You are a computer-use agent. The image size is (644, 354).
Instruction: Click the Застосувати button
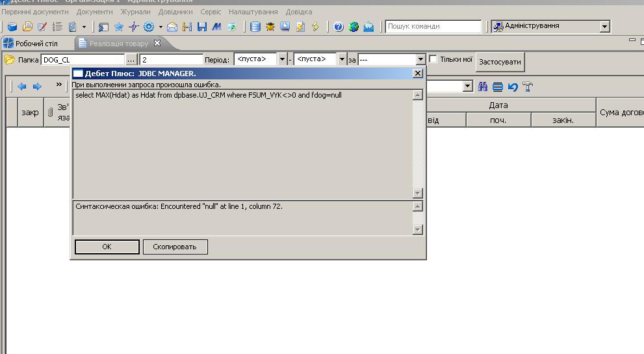coord(500,62)
